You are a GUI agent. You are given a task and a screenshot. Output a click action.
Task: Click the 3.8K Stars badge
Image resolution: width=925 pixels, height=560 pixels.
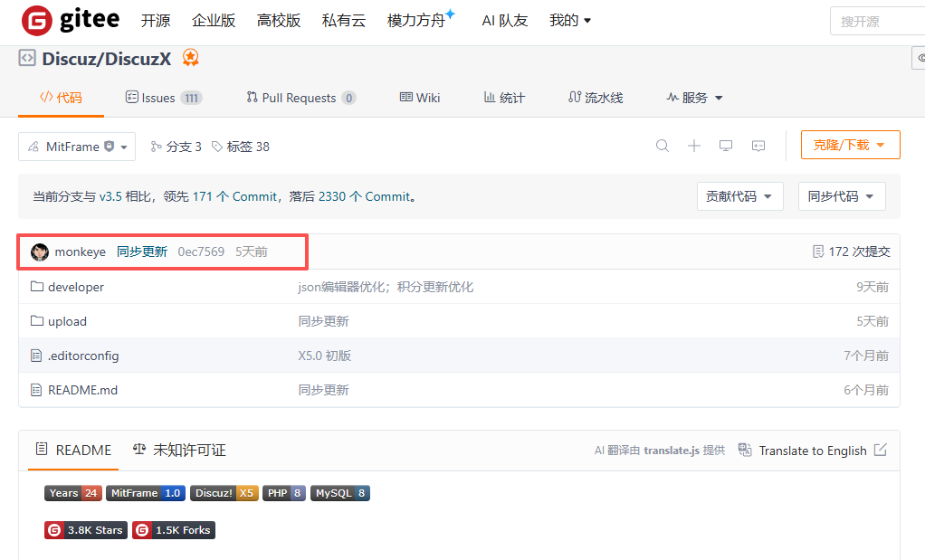85,530
